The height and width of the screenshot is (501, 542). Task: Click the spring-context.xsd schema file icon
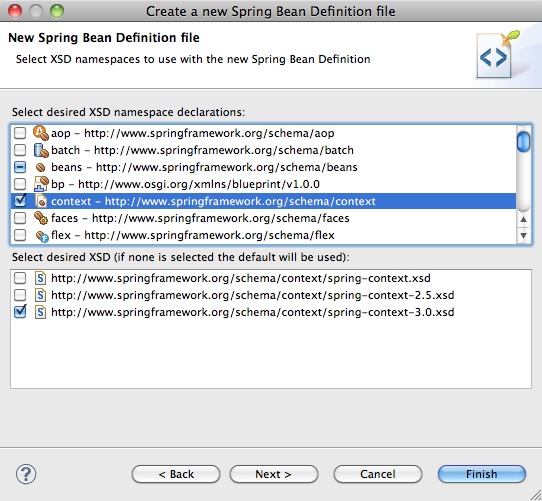[x=40, y=278]
